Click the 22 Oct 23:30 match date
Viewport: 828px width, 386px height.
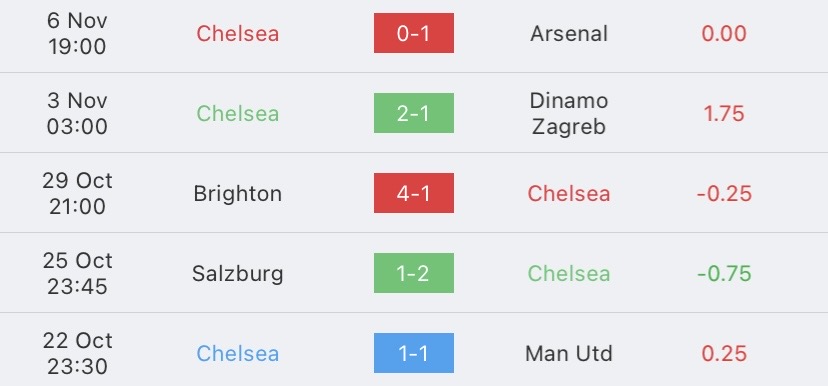pyautogui.click(x=77, y=353)
